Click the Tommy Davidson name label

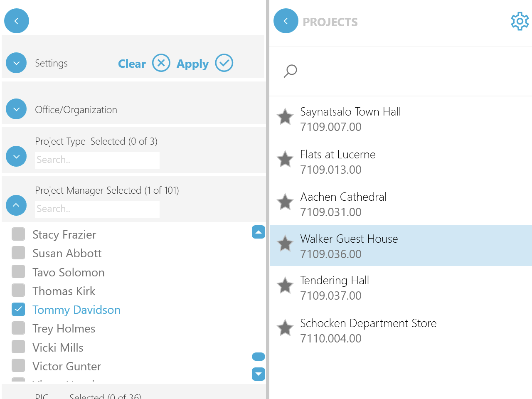(x=76, y=310)
